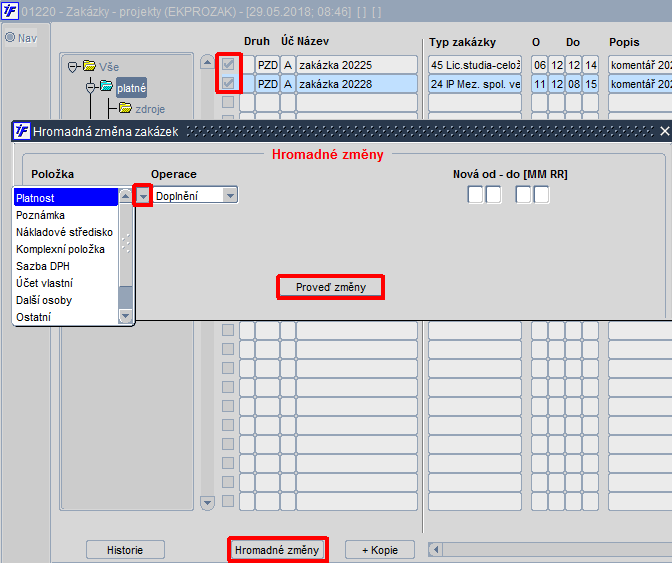
Task: Click the Vše folder icon in tree
Action: [x=89, y=67]
